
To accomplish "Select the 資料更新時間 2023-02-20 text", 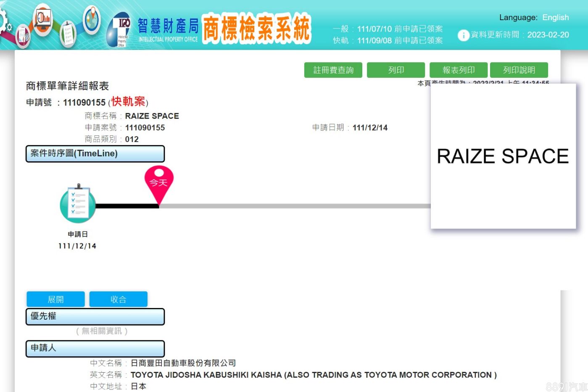I will [x=520, y=35].
